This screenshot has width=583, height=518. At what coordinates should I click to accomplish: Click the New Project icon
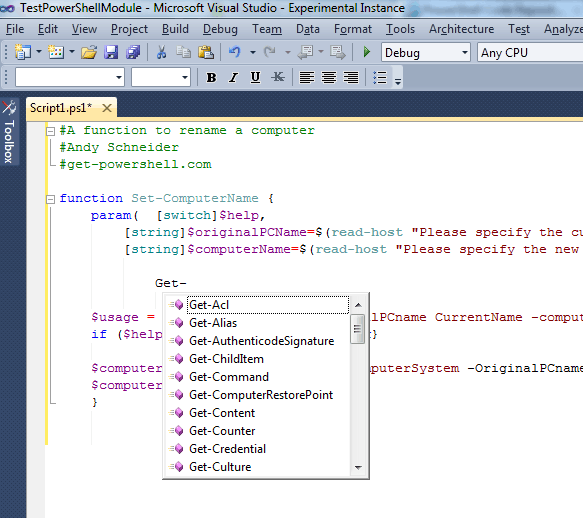[x=23, y=52]
